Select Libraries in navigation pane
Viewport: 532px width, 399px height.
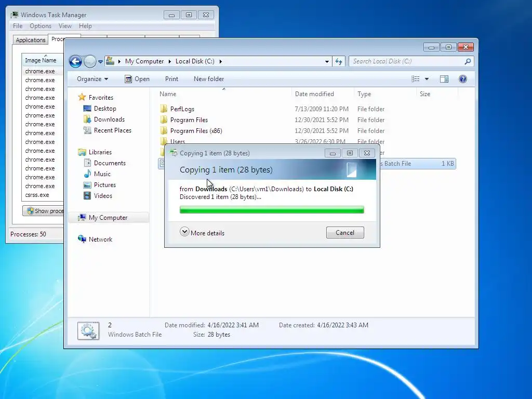[x=100, y=152]
